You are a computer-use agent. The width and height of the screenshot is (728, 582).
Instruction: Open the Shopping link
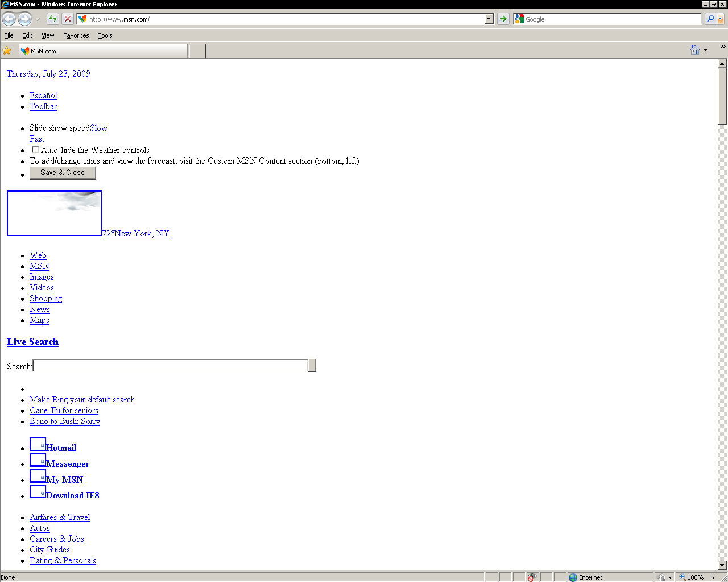pos(45,298)
